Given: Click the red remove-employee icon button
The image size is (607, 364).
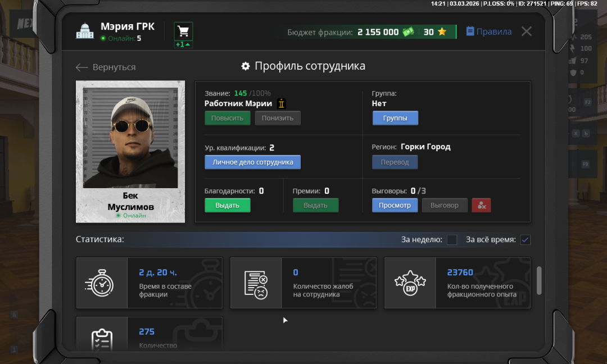Looking at the screenshot, I should click(481, 205).
